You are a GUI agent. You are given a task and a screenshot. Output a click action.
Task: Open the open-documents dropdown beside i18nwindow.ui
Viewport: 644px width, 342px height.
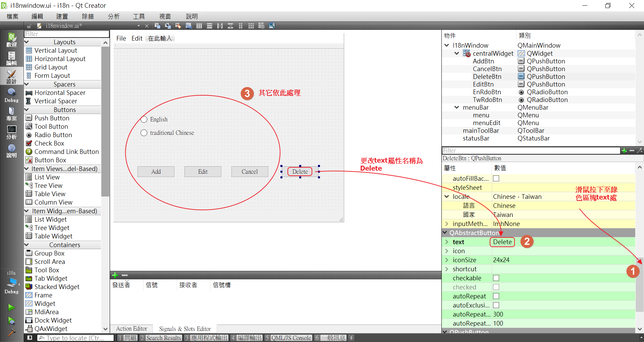click(x=139, y=26)
